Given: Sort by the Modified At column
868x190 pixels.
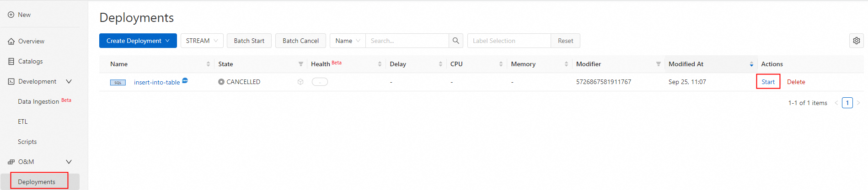Looking at the screenshot, I should pyautogui.click(x=751, y=64).
